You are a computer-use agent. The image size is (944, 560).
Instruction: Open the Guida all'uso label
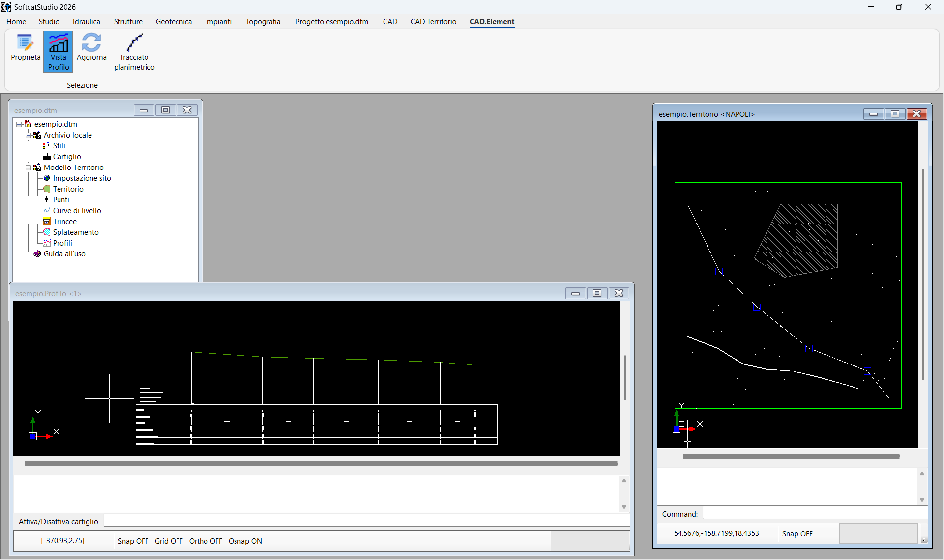(x=64, y=254)
